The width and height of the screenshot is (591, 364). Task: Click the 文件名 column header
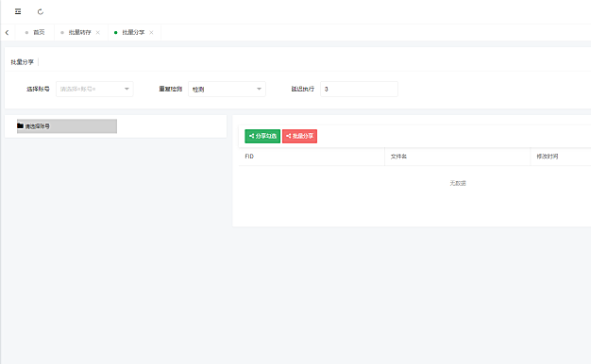coord(457,157)
